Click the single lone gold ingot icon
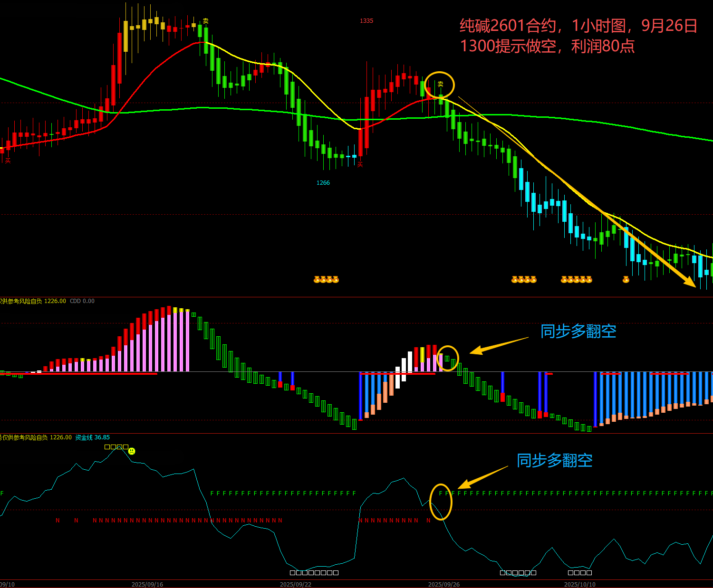The image size is (713, 588). 626,280
